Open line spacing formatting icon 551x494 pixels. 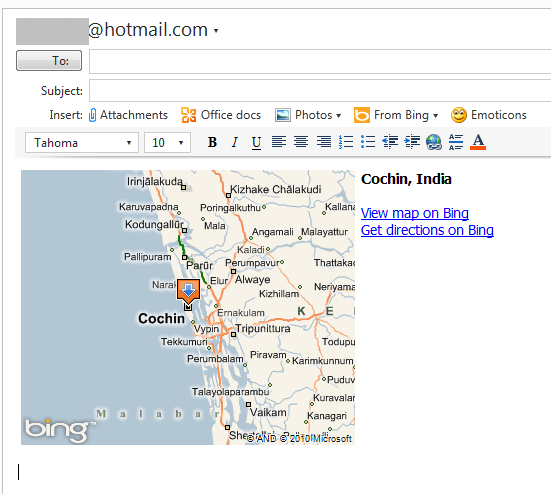pyautogui.click(x=456, y=142)
